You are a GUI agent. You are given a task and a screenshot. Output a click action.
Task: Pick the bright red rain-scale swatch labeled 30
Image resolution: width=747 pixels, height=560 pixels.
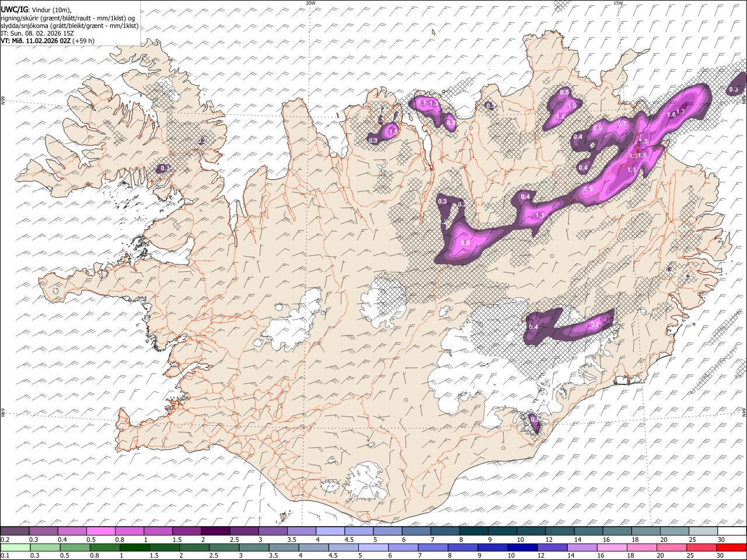coord(731,547)
